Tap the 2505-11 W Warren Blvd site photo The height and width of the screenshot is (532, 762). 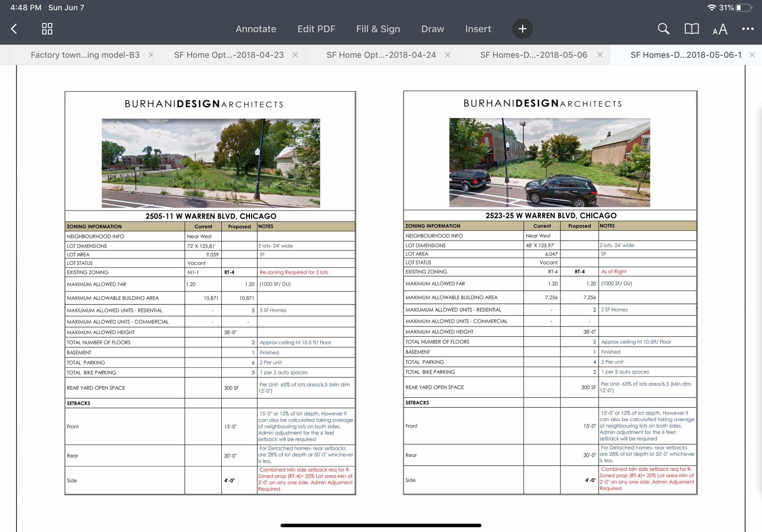(x=211, y=163)
